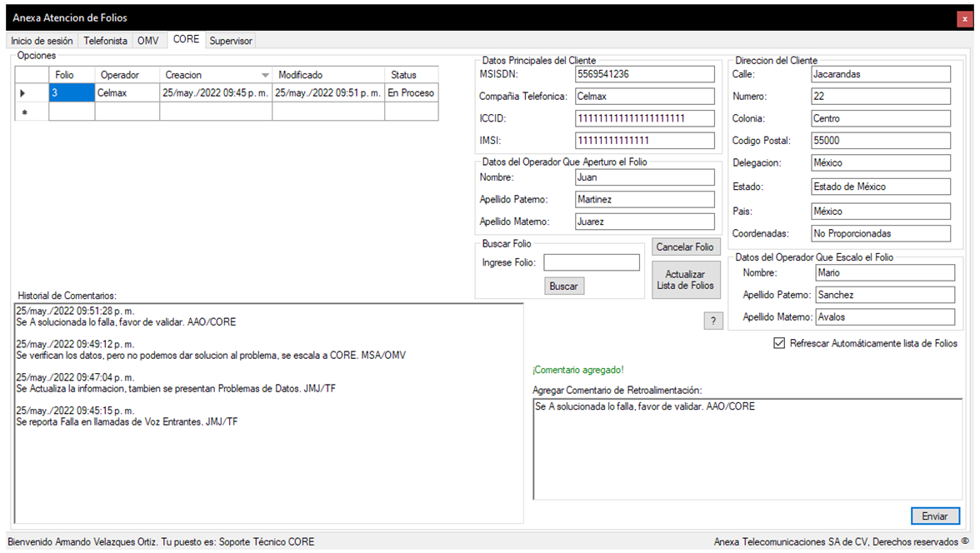Viewport: 980px width, 553px height.
Task: Click the Ingrese Folio input field
Action: (591, 263)
